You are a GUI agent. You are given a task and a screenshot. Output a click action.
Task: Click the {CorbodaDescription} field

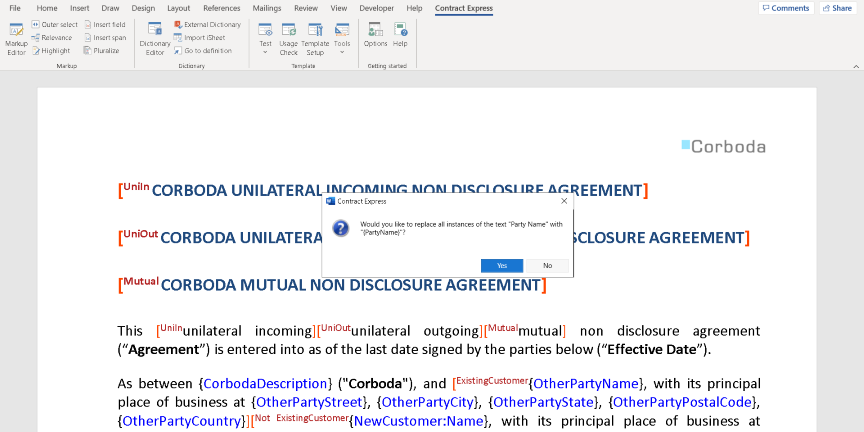click(x=266, y=384)
